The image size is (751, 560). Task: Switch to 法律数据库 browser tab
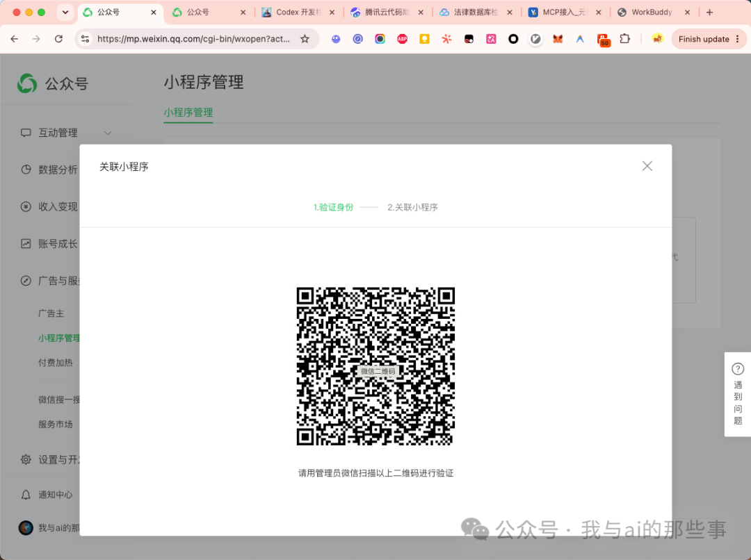(x=476, y=12)
